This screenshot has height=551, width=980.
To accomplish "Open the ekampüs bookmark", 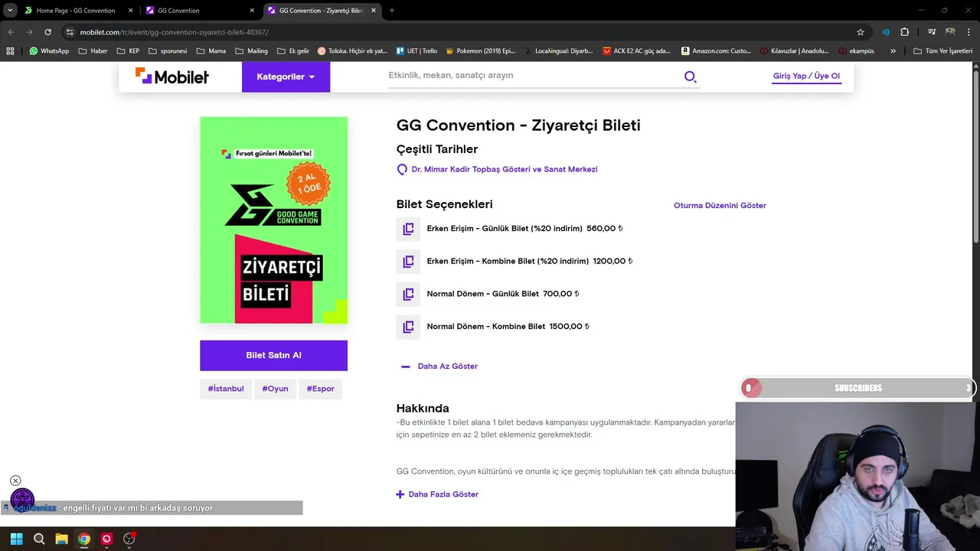I will coord(856,51).
